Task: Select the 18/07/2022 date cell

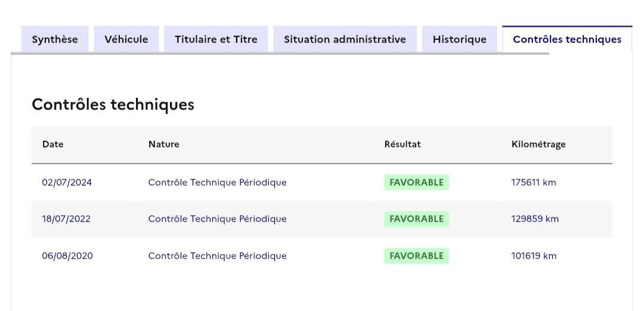Action: pos(66,219)
